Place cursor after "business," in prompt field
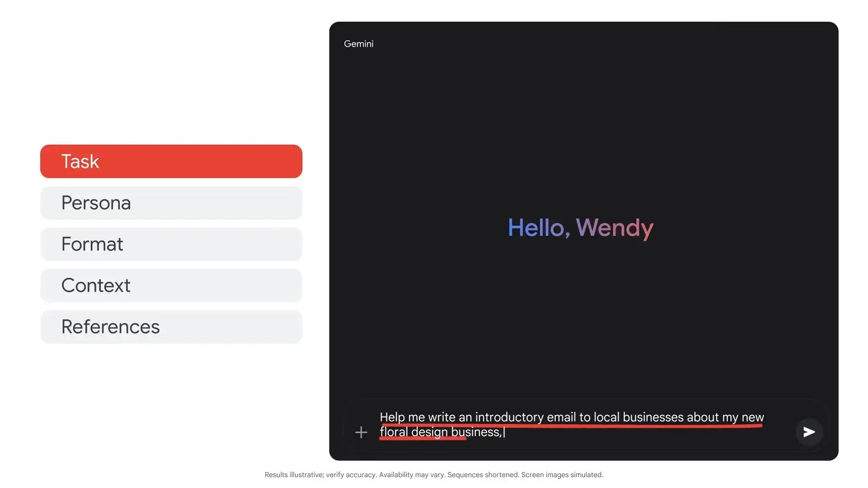This screenshot has height=488, width=868. point(504,432)
